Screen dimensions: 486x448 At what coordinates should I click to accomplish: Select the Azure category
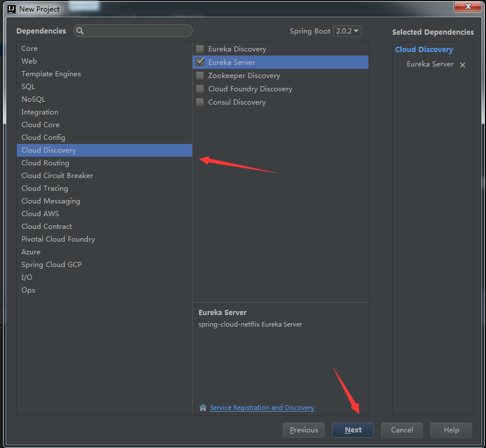pos(105,251)
